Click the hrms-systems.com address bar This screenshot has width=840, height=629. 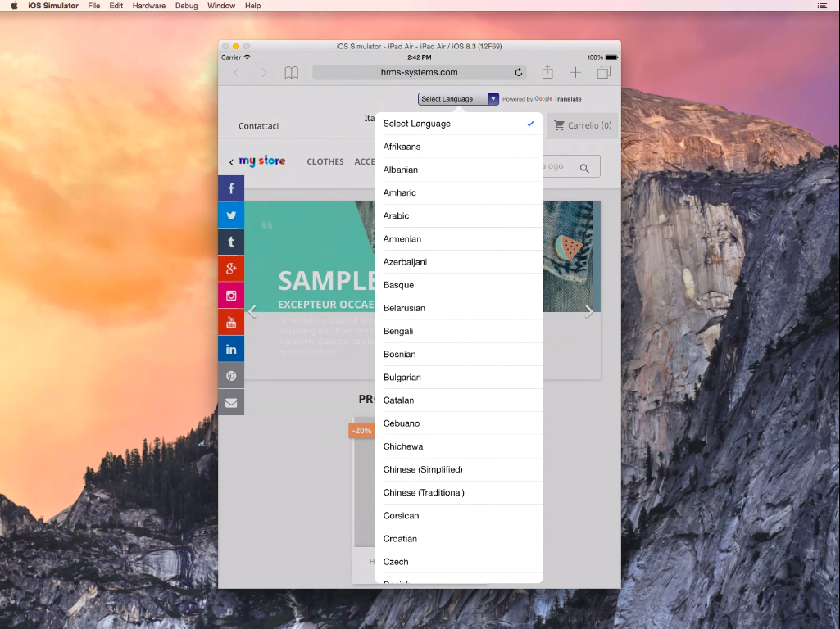click(419, 72)
